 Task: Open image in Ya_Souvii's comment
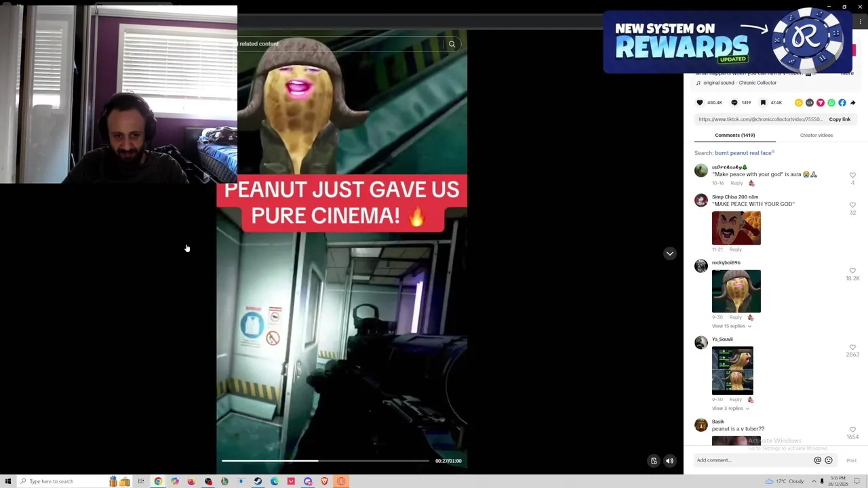pos(732,371)
